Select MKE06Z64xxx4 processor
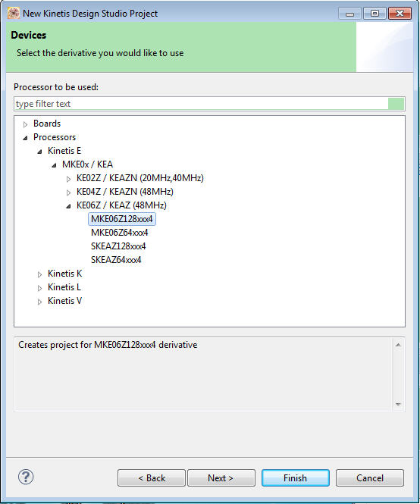This screenshot has width=420, height=504. 120,233
